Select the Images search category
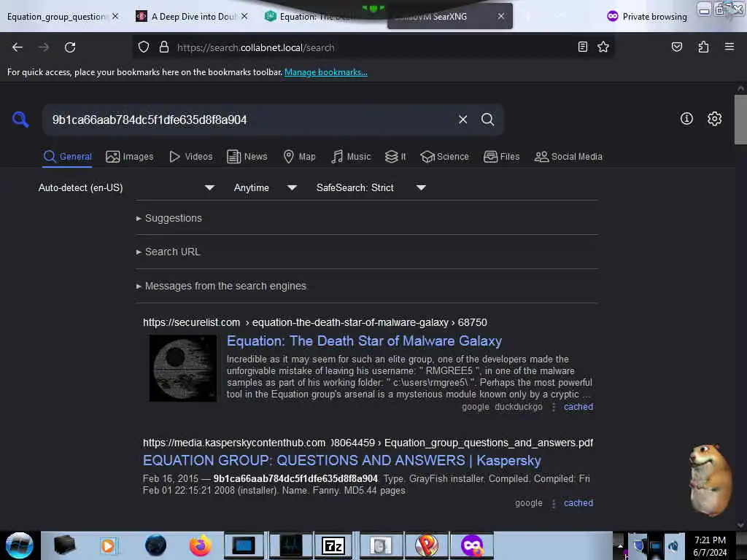Screen dimensions: 747x560 130,157
